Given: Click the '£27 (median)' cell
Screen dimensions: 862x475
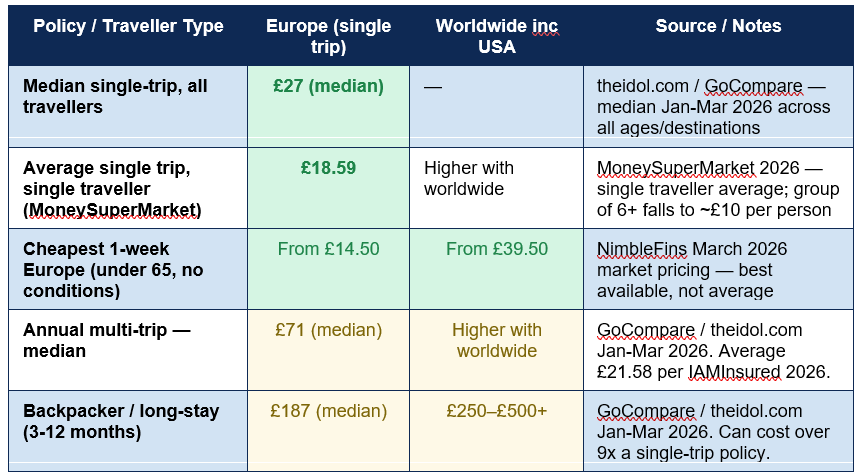Looking at the screenshot, I should tap(328, 107).
